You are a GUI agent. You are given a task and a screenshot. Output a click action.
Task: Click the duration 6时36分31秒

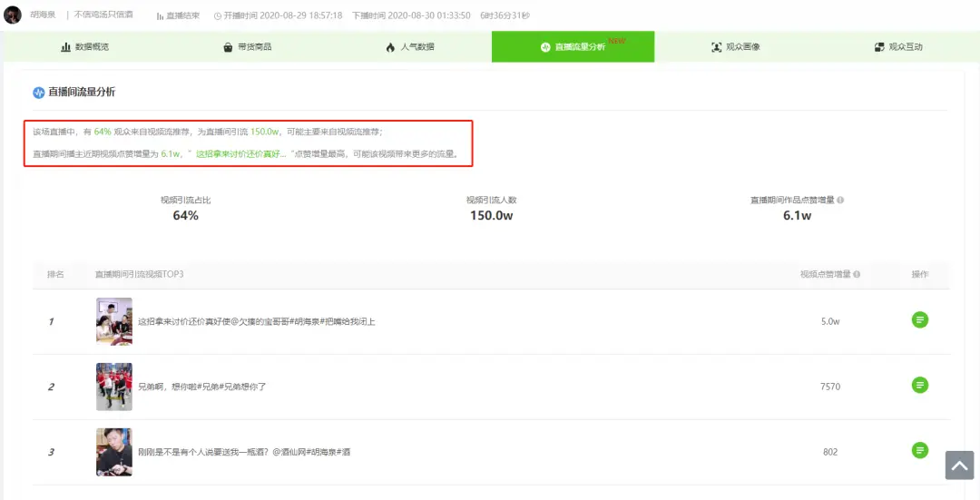[505, 15]
